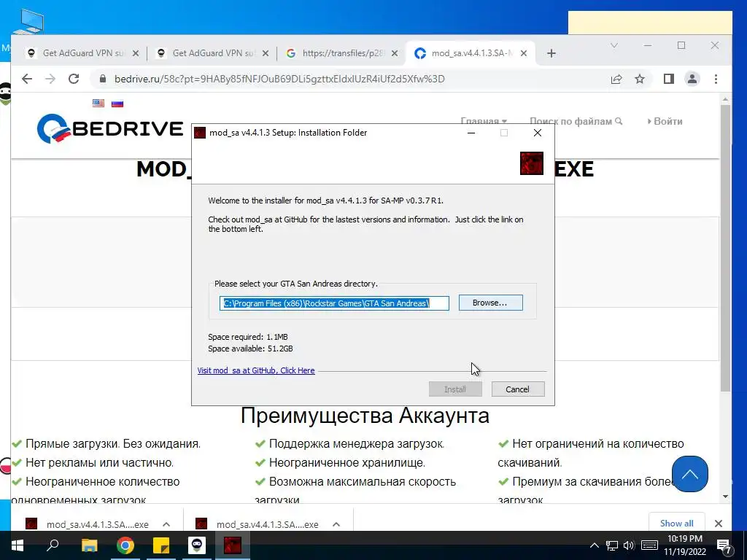Viewport: 747px width, 560px height.
Task: Open File Explorer from taskbar
Action: [x=89, y=545]
